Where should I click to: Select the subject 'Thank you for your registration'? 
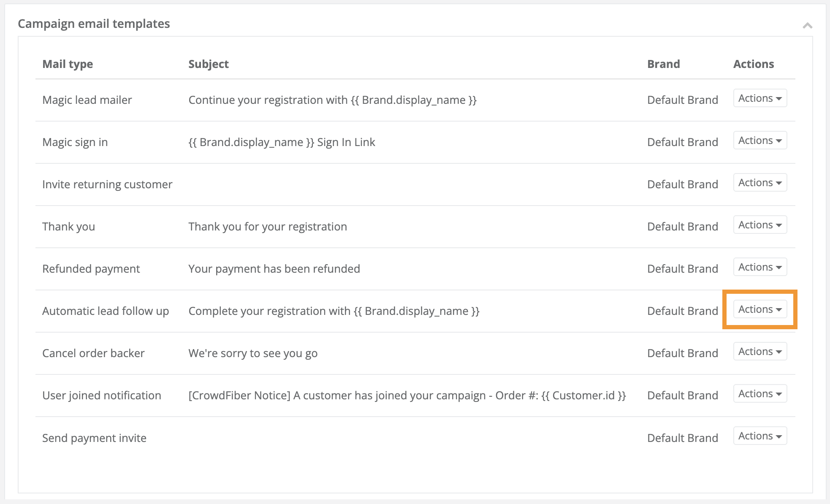[267, 226]
